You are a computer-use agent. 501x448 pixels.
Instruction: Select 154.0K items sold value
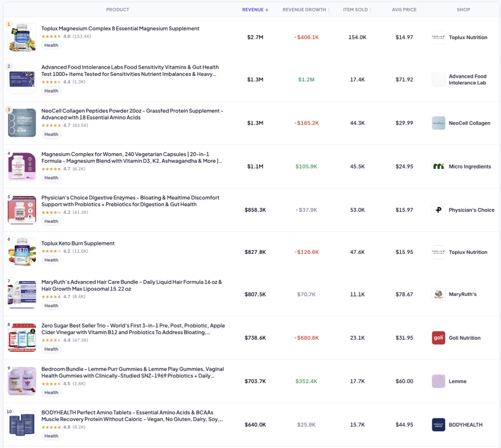[357, 37]
